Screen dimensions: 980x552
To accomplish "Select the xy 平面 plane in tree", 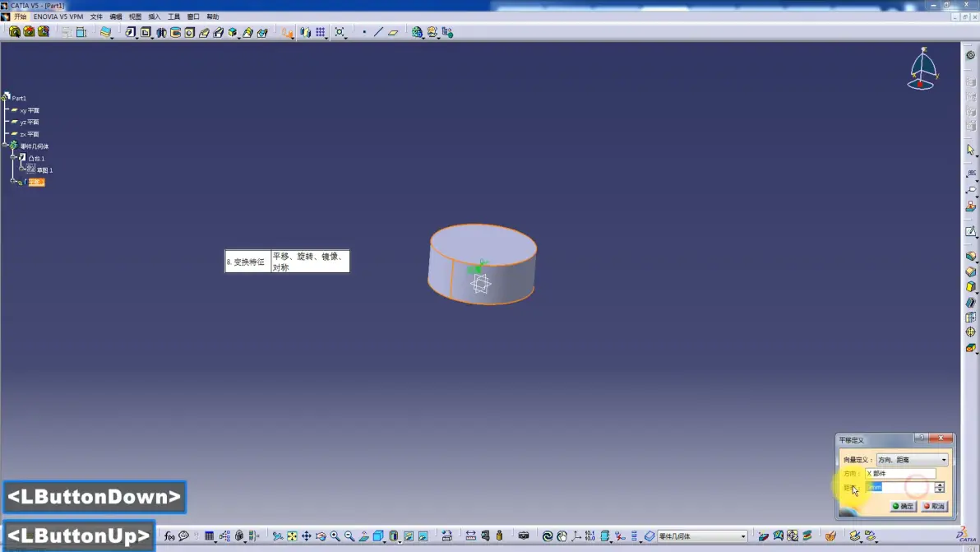I will 30,110.
